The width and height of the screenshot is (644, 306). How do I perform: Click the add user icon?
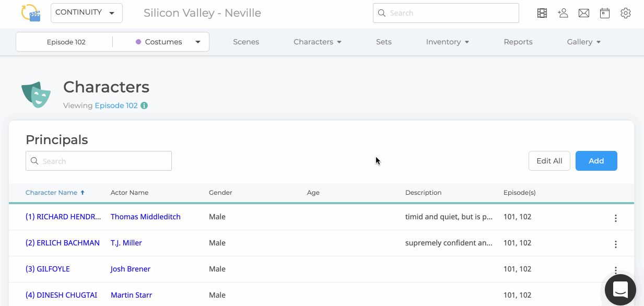coord(563,14)
